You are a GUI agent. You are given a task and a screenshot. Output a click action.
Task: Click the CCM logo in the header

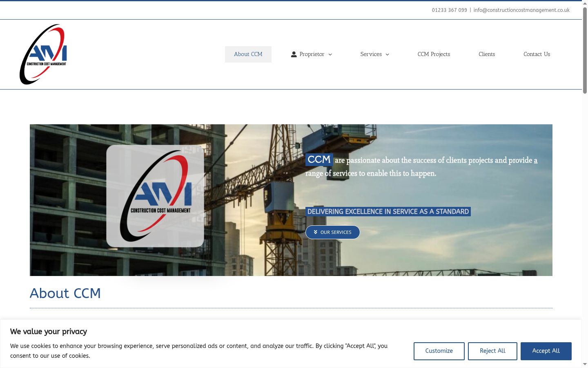pos(43,54)
